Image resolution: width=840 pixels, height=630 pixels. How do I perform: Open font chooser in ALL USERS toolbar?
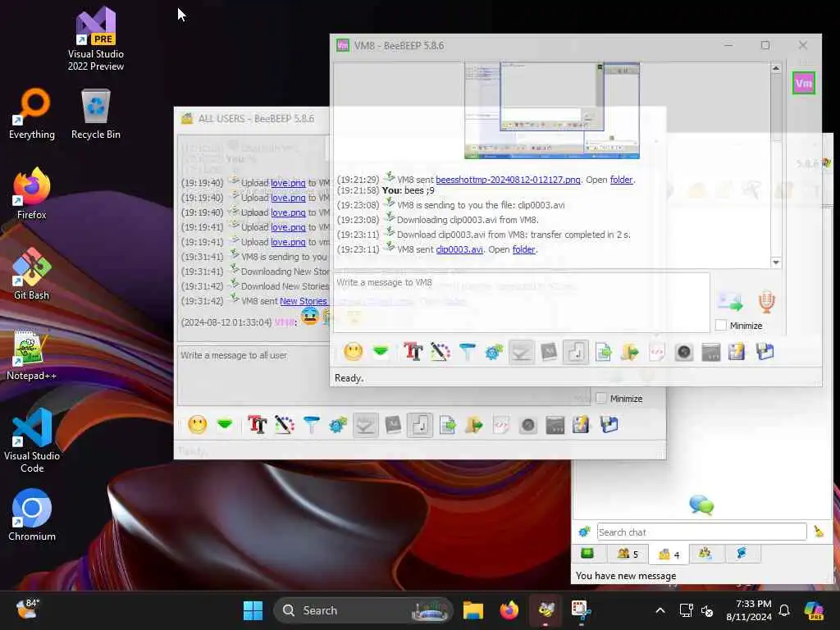[x=257, y=425]
